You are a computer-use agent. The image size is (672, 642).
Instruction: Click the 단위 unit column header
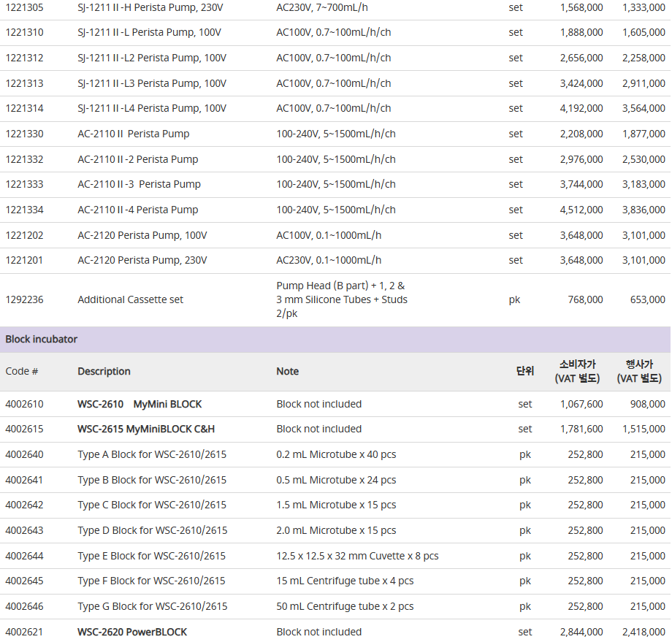(525, 372)
